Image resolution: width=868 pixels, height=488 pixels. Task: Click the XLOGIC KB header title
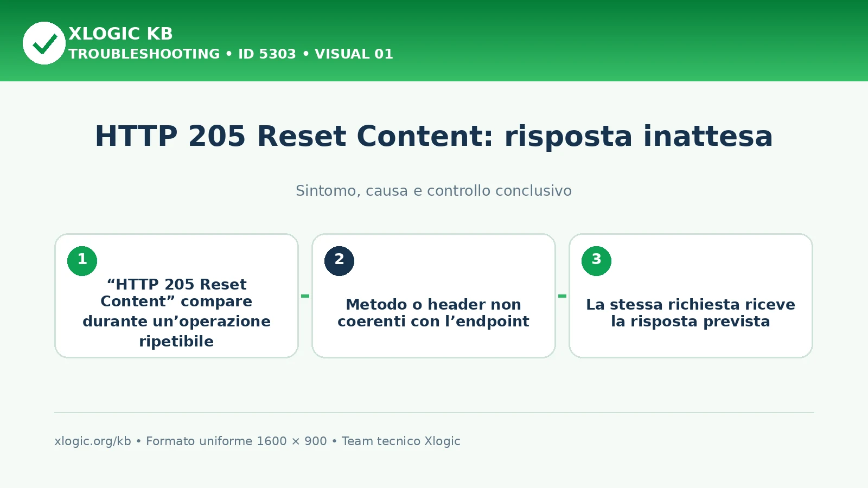click(120, 34)
